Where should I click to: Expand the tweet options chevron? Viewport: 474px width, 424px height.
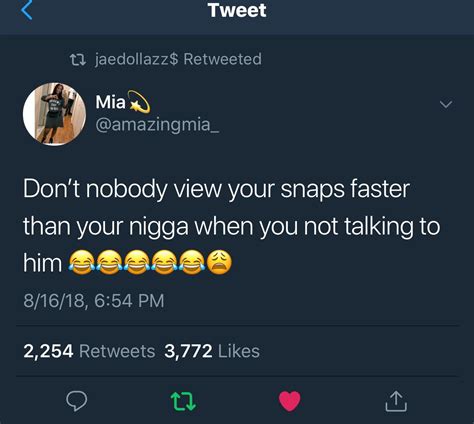[x=446, y=104]
